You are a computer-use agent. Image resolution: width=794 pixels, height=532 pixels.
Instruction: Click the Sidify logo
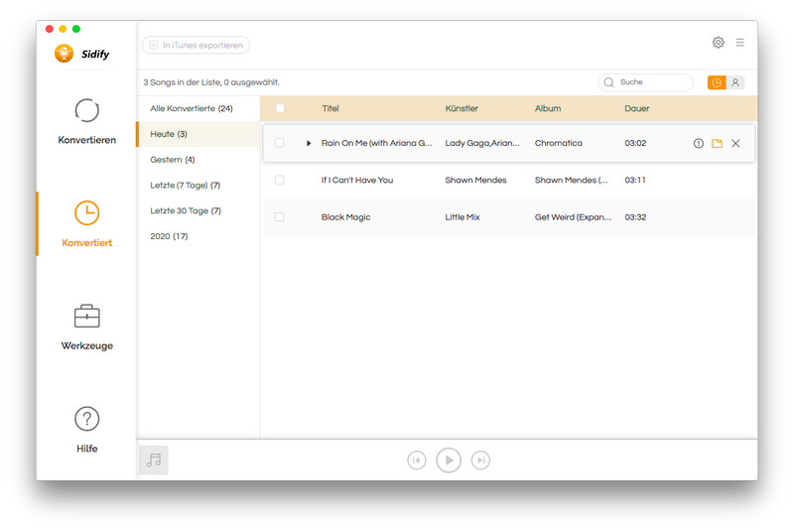click(82, 54)
